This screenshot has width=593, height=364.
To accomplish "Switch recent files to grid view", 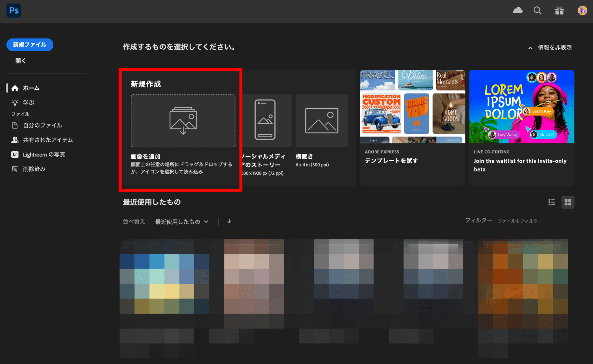I will point(568,202).
